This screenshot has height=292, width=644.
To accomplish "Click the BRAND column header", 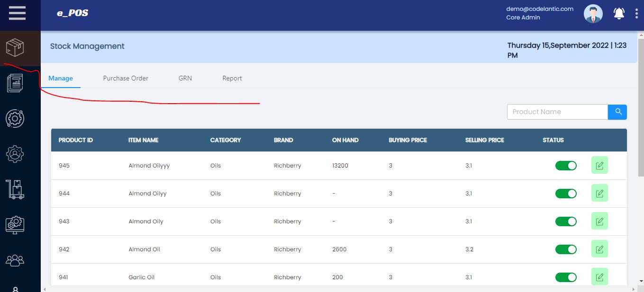I will (283, 140).
